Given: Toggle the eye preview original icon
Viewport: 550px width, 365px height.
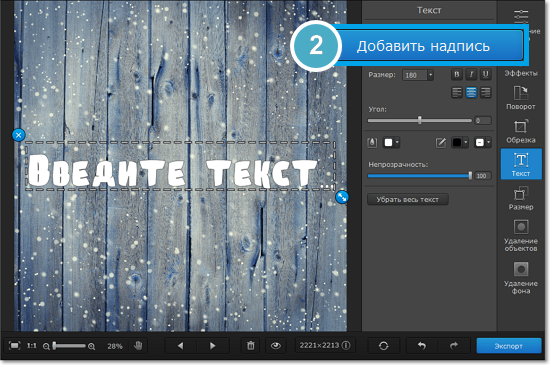Looking at the screenshot, I should [276, 346].
